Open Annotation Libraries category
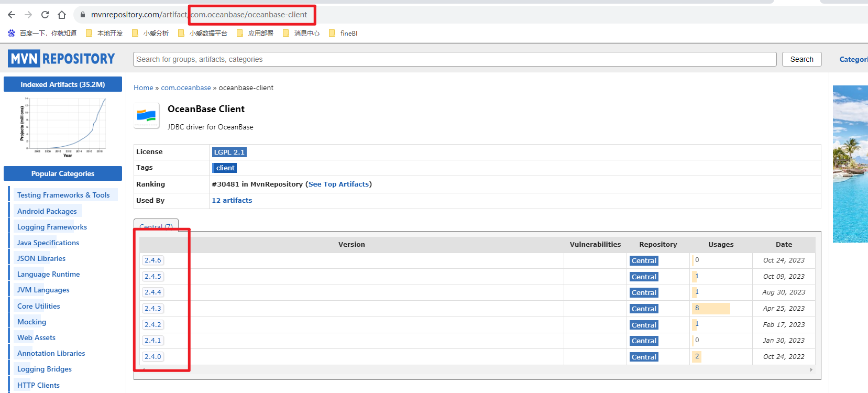 51,353
